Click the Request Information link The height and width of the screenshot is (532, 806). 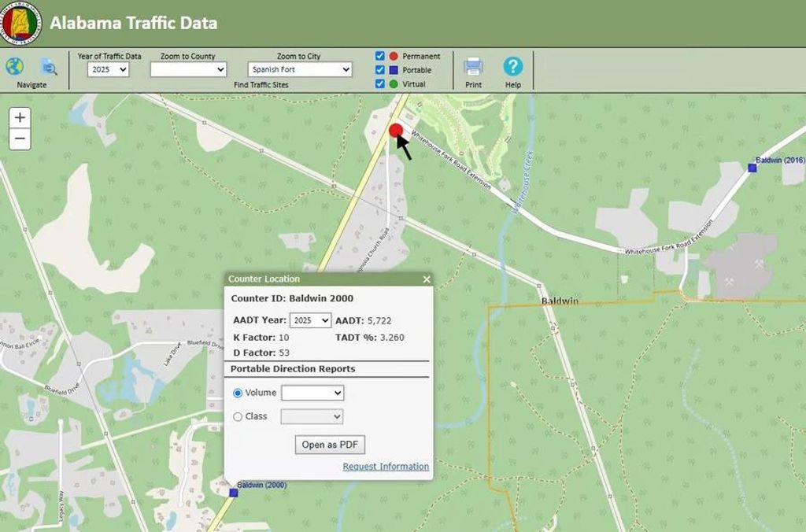pos(386,467)
